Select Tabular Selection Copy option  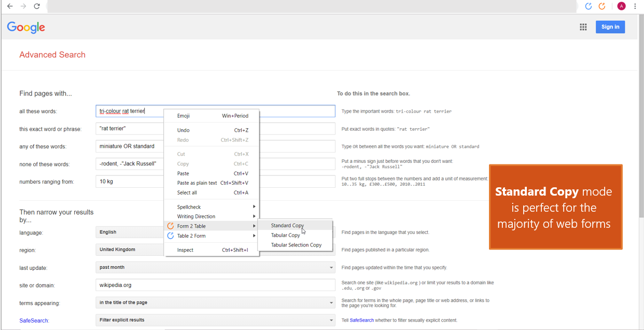tap(296, 245)
